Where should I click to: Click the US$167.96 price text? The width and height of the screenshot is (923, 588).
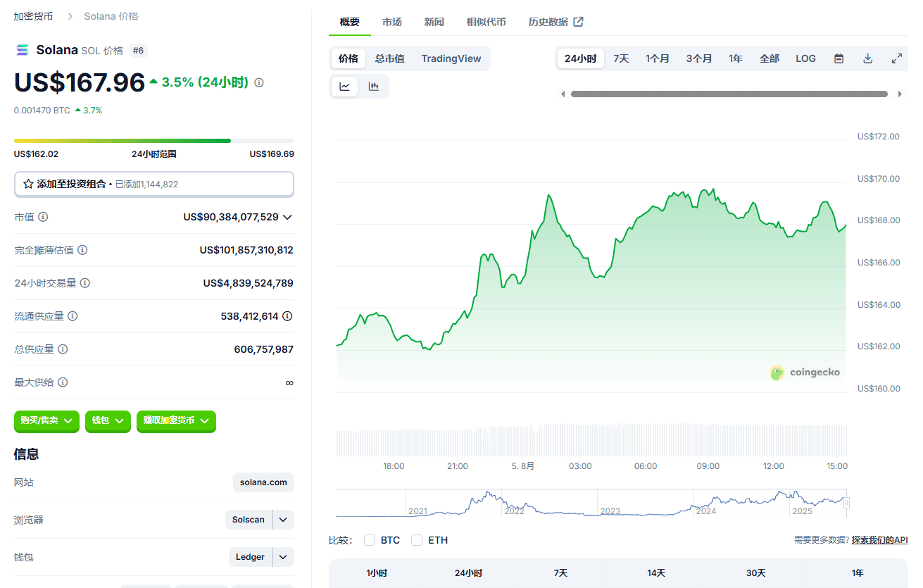80,82
